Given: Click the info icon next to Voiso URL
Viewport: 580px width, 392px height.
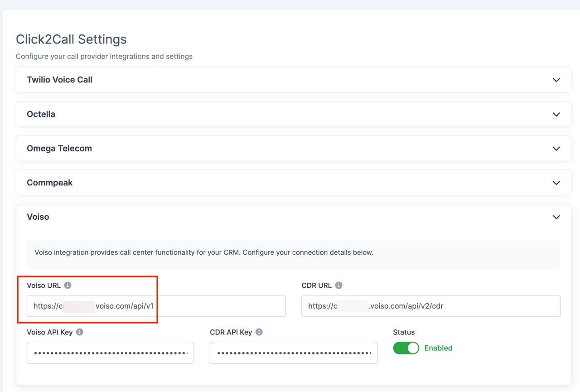Looking at the screenshot, I should click(x=68, y=286).
